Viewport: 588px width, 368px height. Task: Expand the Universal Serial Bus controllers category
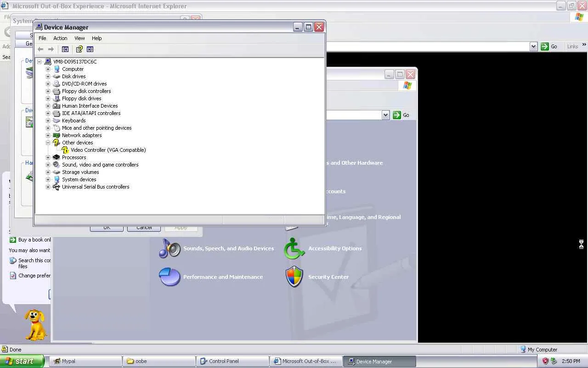(x=48, y=187)
